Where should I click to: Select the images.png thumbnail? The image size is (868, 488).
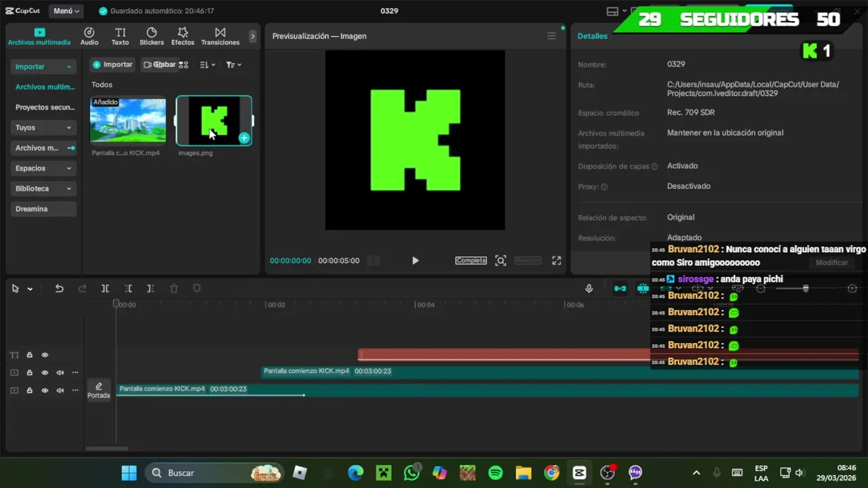tap(214, 121)
